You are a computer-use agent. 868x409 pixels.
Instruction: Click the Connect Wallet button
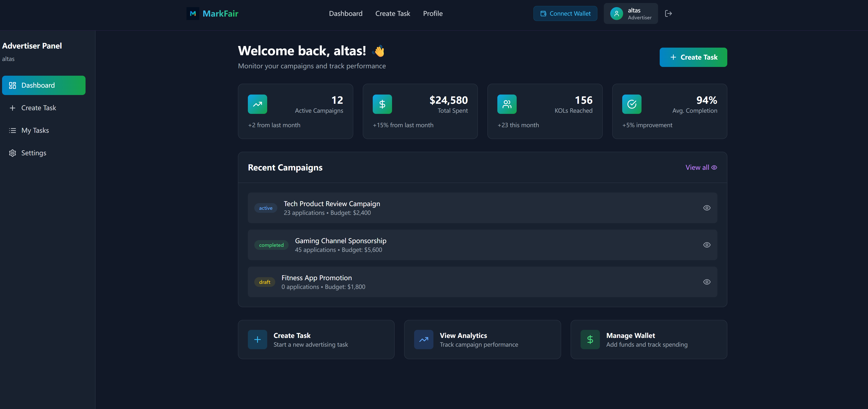565,14
